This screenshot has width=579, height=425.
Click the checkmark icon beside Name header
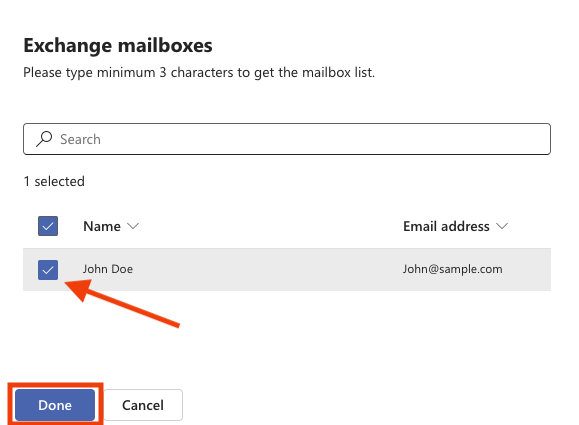48,226
